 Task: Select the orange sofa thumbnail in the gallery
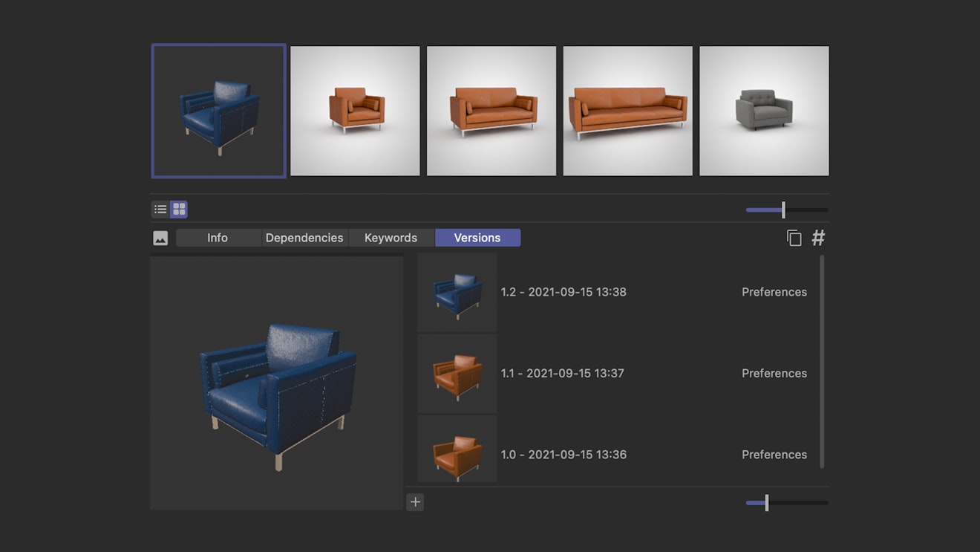(x=491, y=110)
